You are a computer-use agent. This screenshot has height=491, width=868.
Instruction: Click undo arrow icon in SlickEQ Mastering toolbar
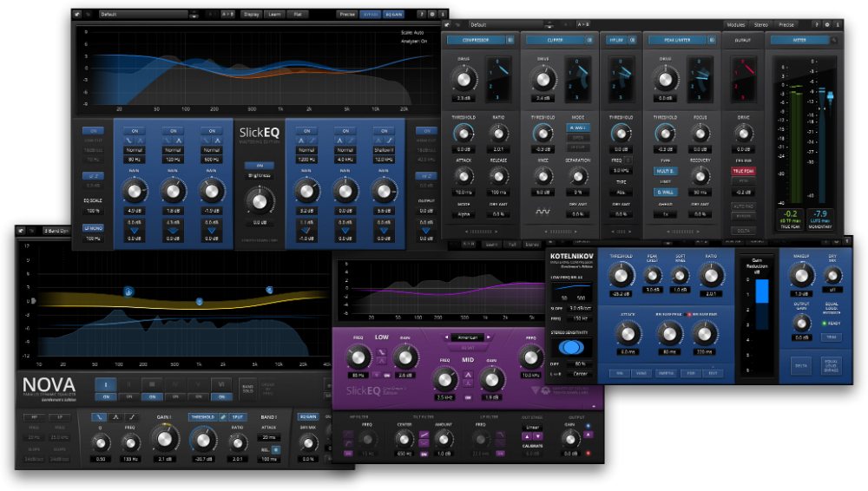coord(76,15)
